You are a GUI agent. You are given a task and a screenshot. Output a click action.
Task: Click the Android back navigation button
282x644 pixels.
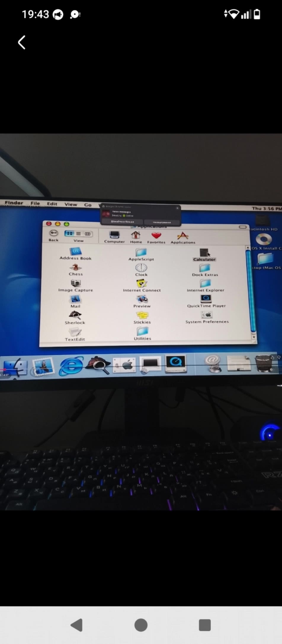(x=77, y=625)
